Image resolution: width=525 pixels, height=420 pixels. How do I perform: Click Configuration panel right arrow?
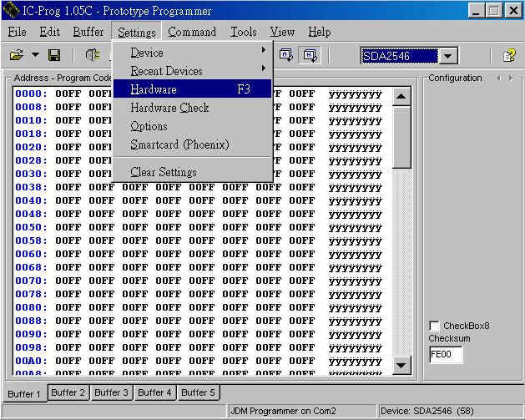pyautogui.click(x=511, y=78)
